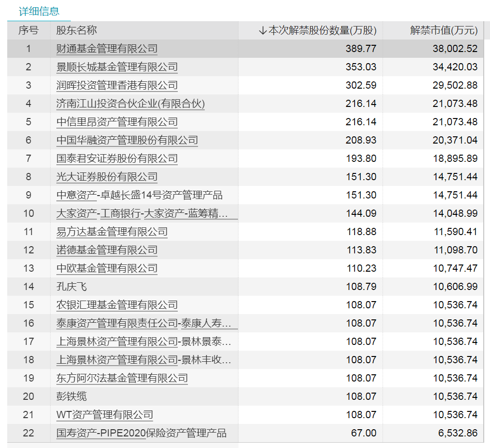Open 上海景林资产管理有限公司-景林丰收 link
Image resolution: width=490 pixels, height=448 pixels.
[144, 359]
